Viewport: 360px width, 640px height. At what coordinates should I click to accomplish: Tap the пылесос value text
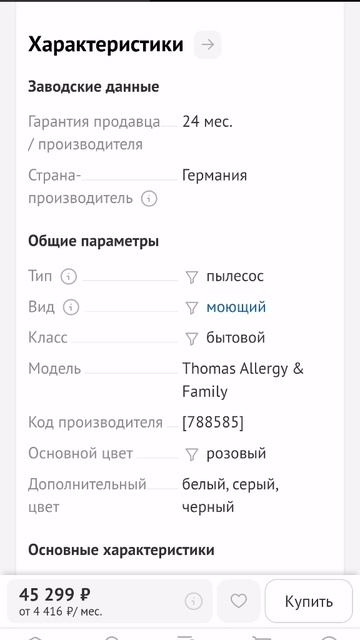click(x=235, y=276)
